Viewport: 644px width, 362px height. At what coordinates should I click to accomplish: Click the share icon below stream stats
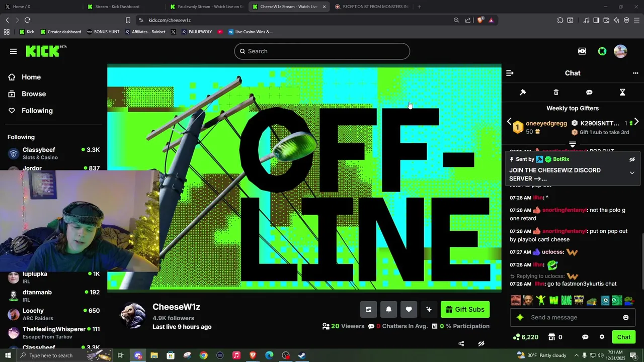(461, 344)
